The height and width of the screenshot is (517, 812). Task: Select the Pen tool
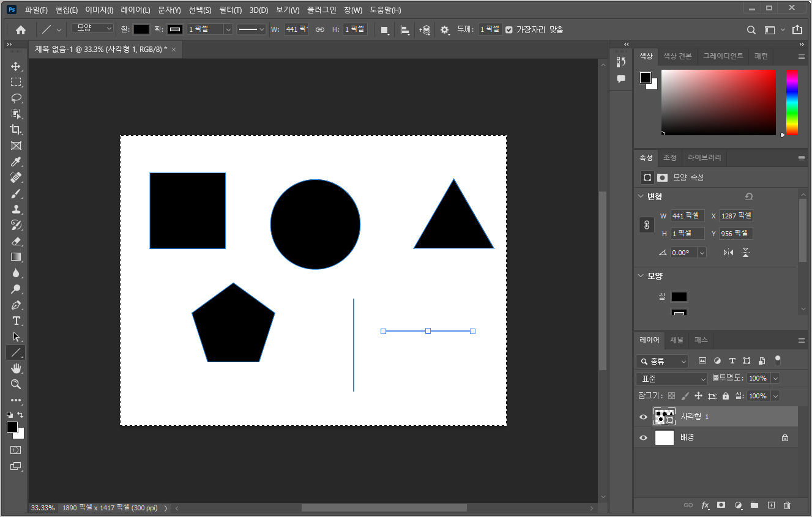16,305
